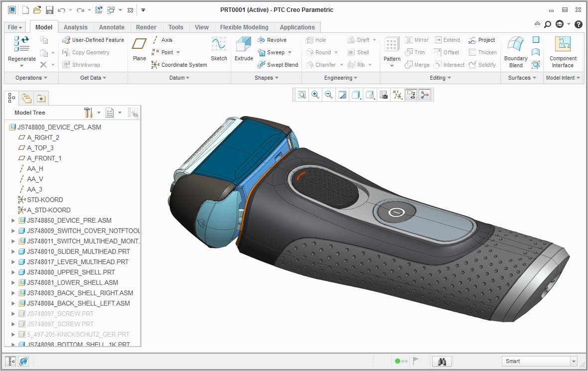Screen dimensions: 588x371
Task: Toggle the spin center display button
Action: (425, 95)
